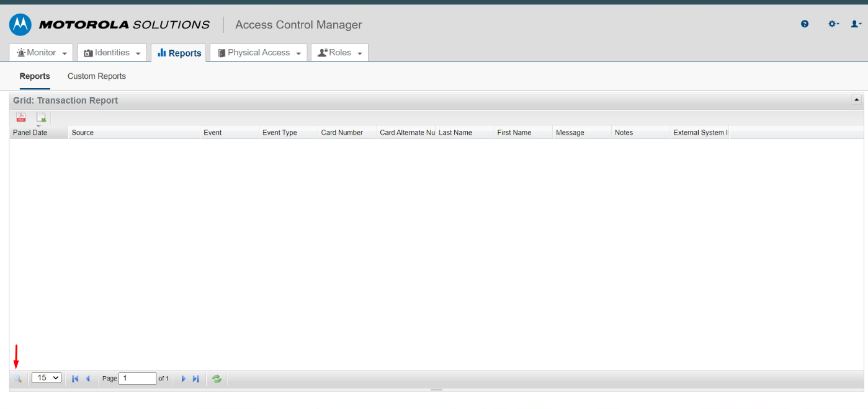Sort by Panel Date column

pyautogui.click(x=38, y=132)
